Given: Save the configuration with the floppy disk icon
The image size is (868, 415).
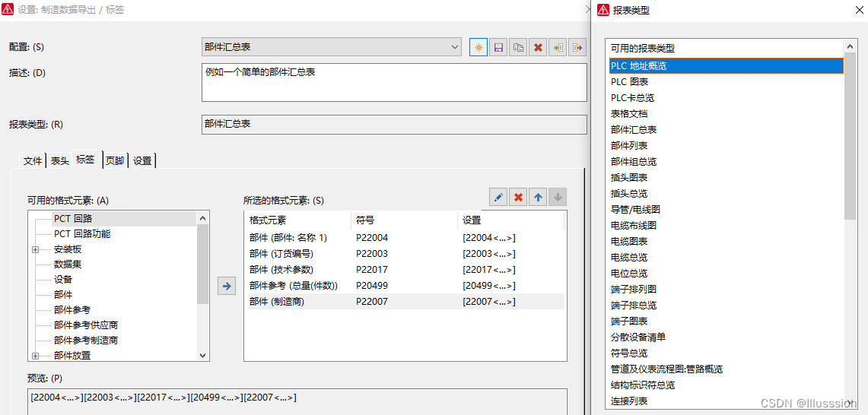Looking at the screenshot, I should pos(498,47).
